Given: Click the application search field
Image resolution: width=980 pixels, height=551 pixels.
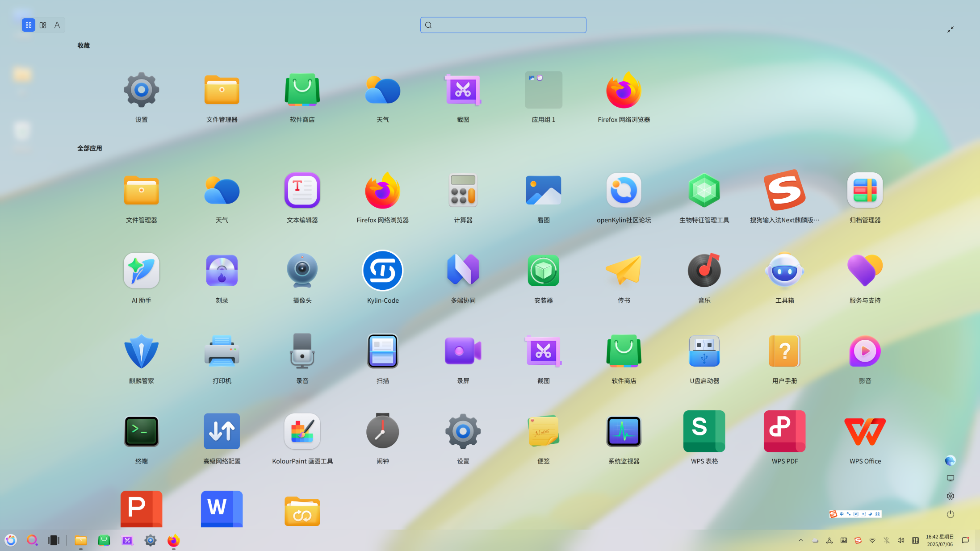Looking at the screenshot, I should (x=503, y=25).
